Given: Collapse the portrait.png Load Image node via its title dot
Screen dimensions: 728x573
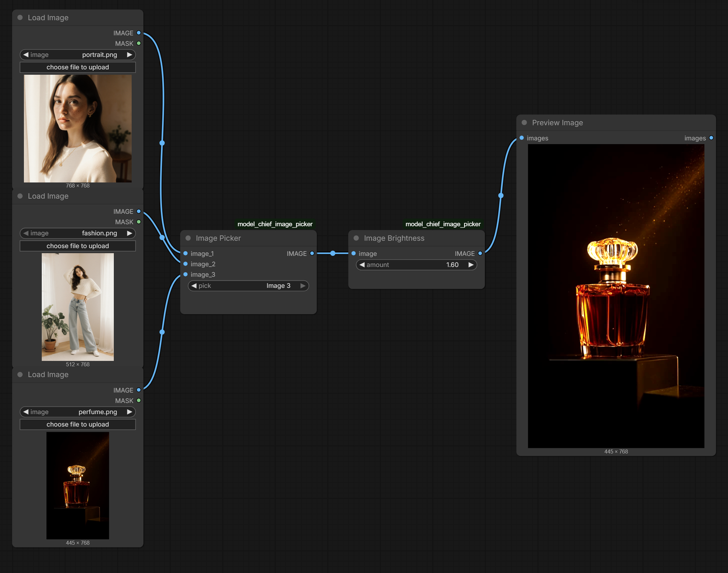Looking at the screenshot, I should 20,18.
